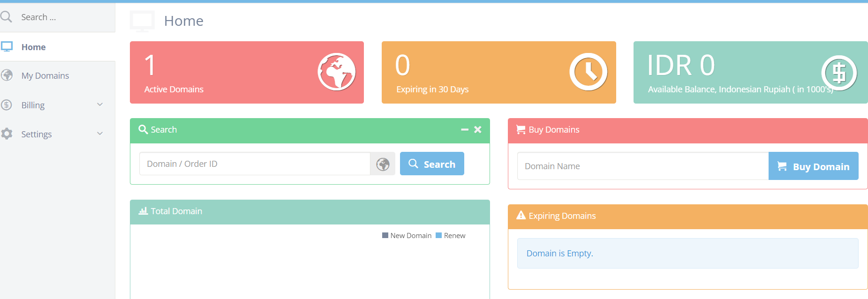Expand the Settings menu chevron
This screenshot has width=868, height=299.
[x=100, y=134]
